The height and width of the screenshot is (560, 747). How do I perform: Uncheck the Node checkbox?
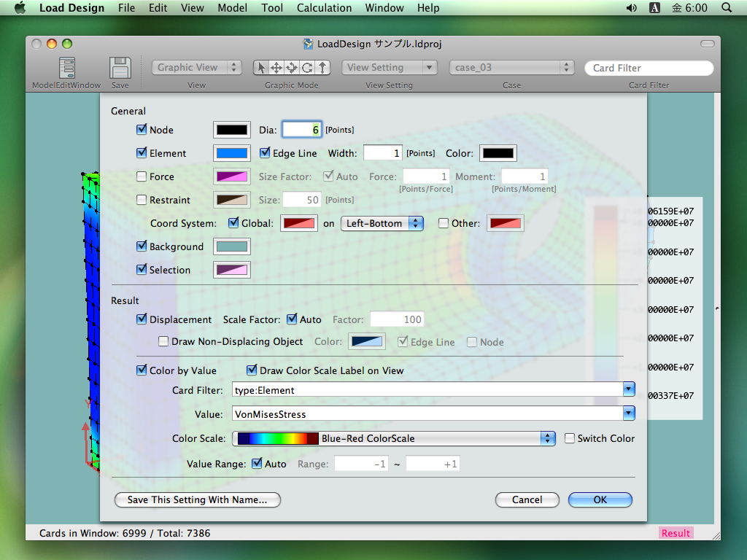142,130
